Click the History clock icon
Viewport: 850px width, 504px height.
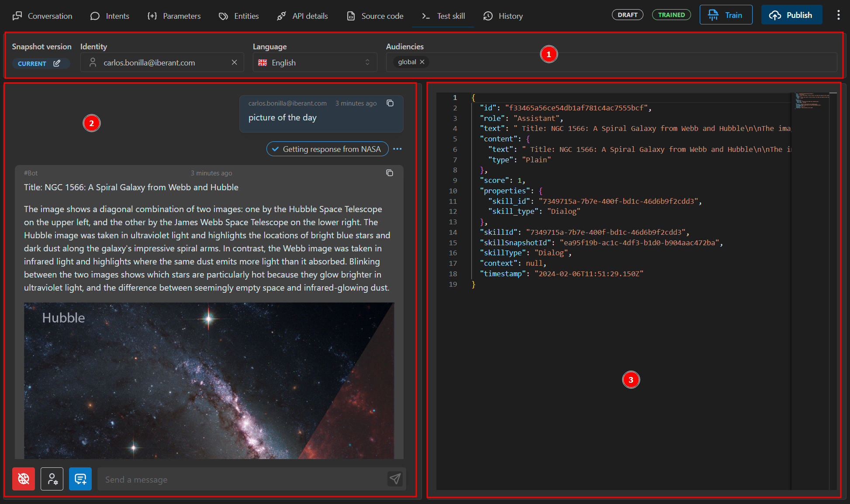488,16
